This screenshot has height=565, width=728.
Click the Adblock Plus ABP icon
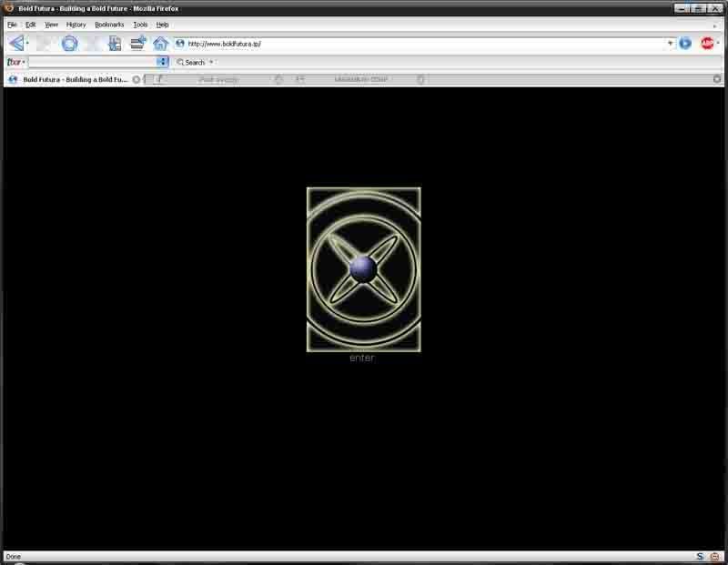(706, 43)
